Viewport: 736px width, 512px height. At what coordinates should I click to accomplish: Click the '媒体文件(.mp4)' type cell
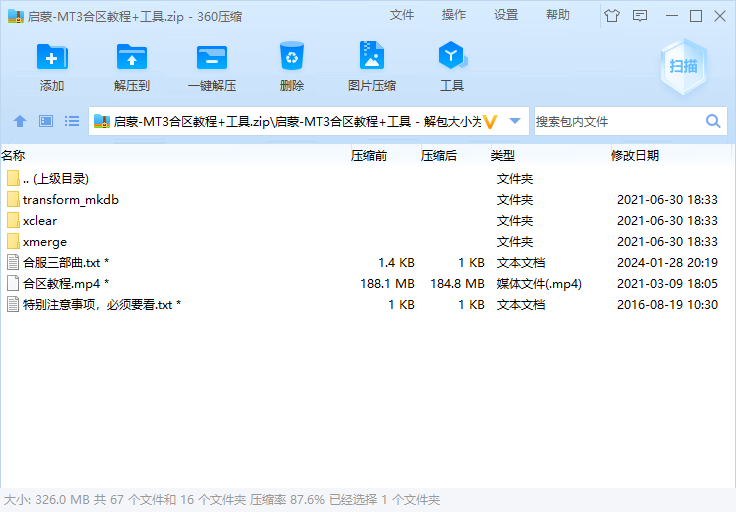click(539, 284)
